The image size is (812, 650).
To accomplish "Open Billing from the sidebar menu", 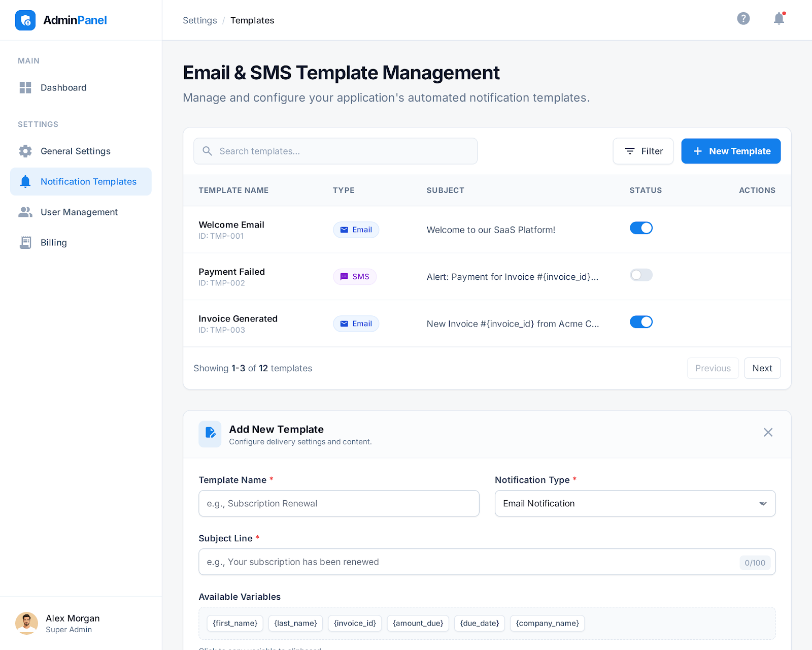I will tap(54, 243).
